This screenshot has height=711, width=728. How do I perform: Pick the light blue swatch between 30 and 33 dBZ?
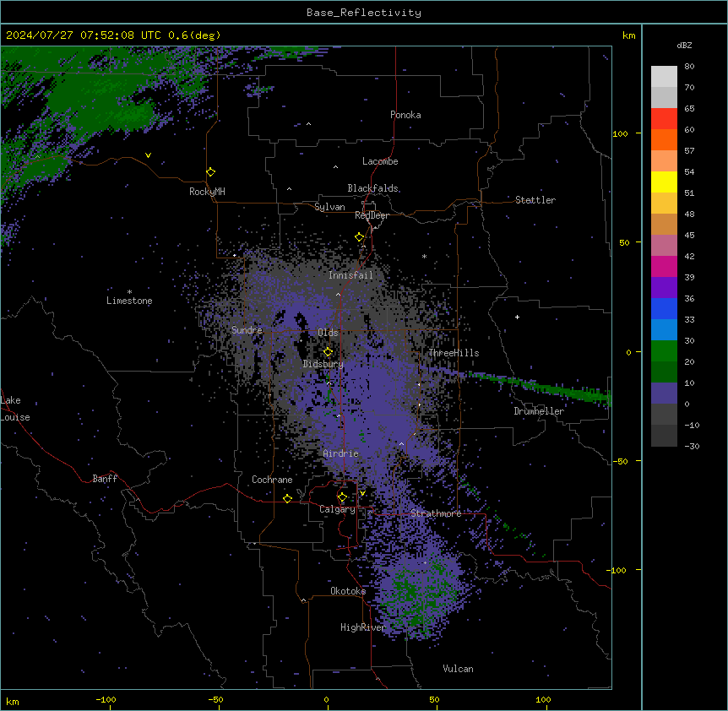(664, 330)
